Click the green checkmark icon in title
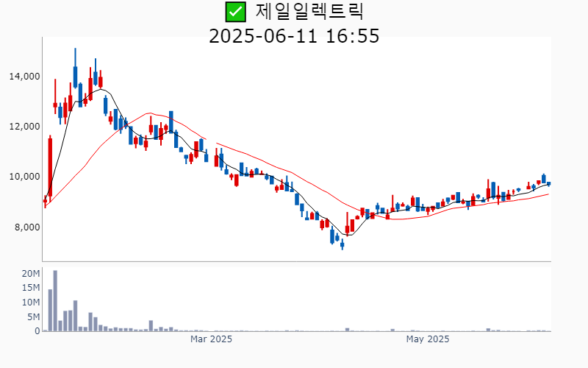Image resolution: width=588 pixels, height=368 pixels. (x=235, y=12)
